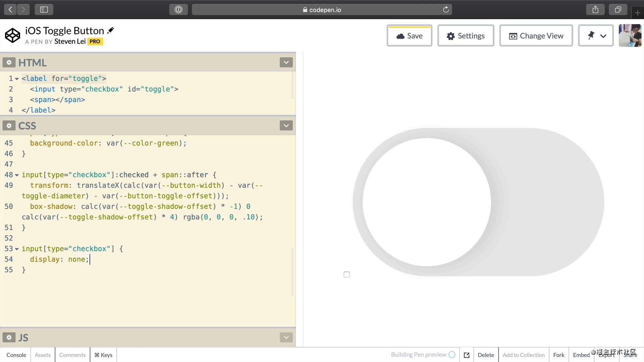644x362 pixels.
Task: Click the pin icon button
Action: point(591,36)
